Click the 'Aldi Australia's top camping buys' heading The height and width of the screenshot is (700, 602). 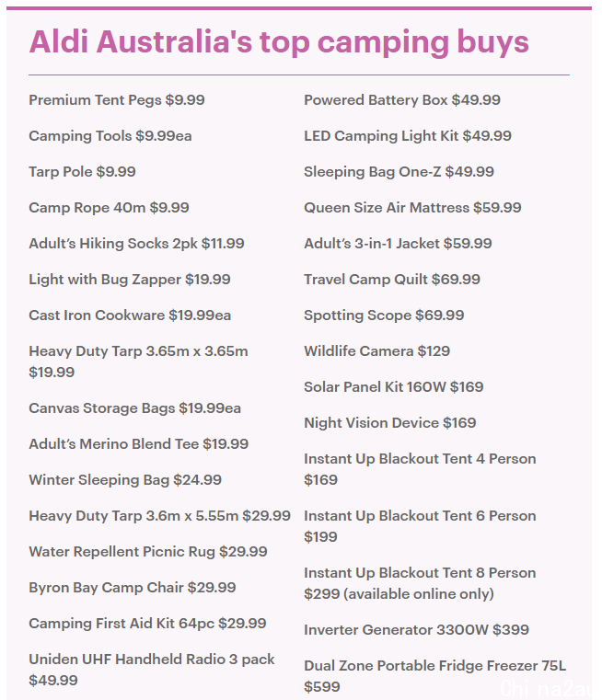(279, 42)
